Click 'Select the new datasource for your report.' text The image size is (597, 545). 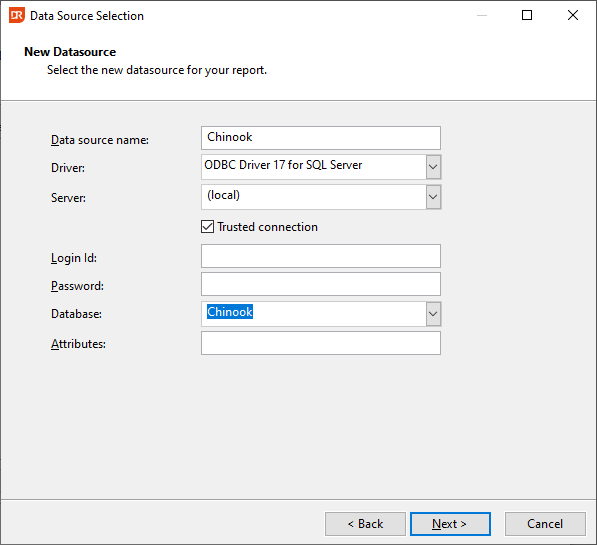tap(157, 70)
